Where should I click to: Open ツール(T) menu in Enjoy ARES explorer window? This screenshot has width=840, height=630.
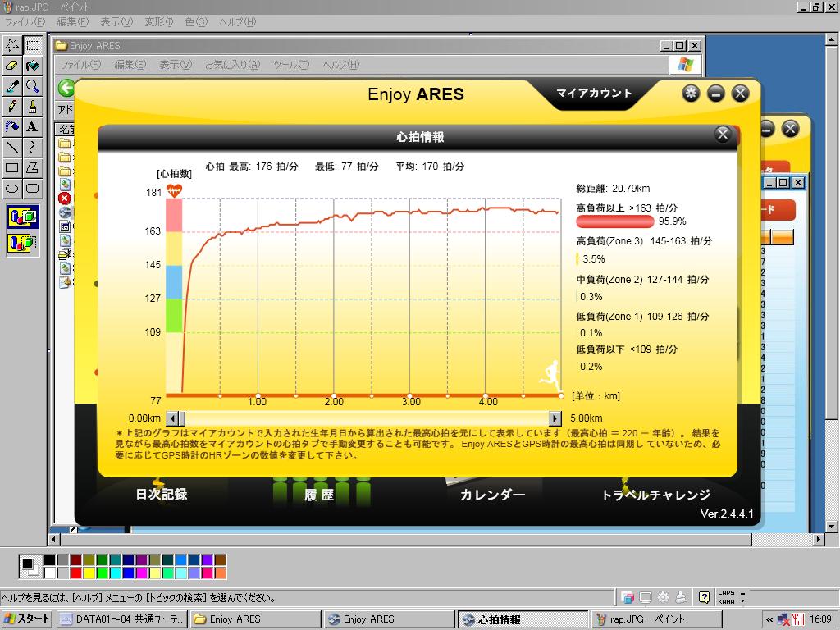[291, 65]
